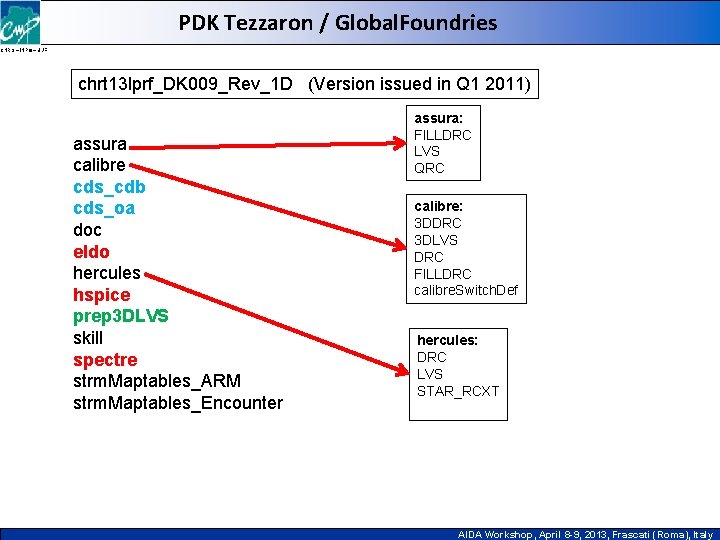
Task: Select 'calibre' in the directory list
Action: coord(99,165)
